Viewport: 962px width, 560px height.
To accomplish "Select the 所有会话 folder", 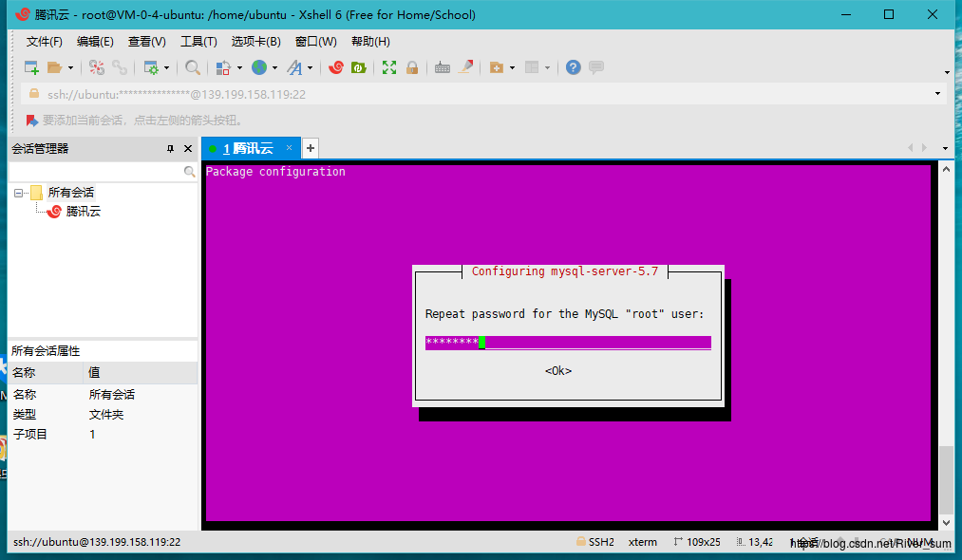I will (x=71, y=193).
